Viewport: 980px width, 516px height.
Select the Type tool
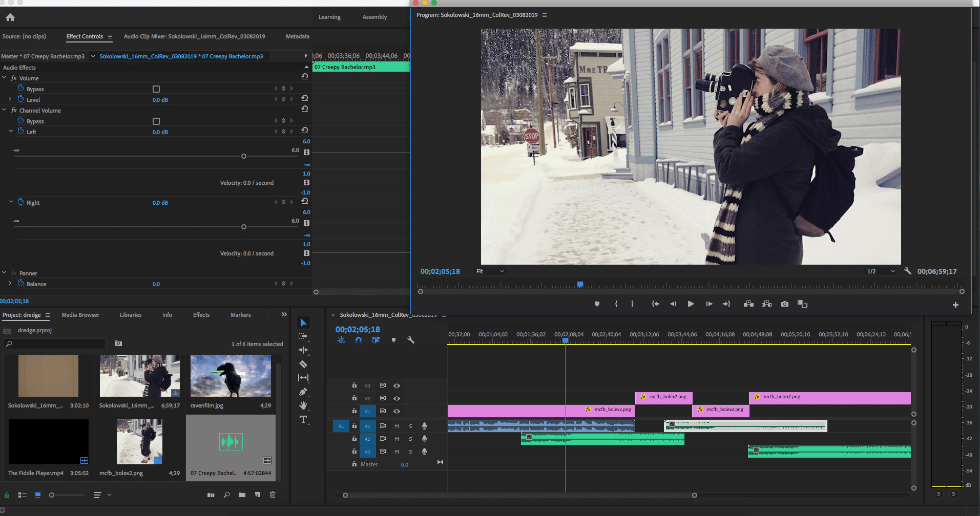pos(303,420)
